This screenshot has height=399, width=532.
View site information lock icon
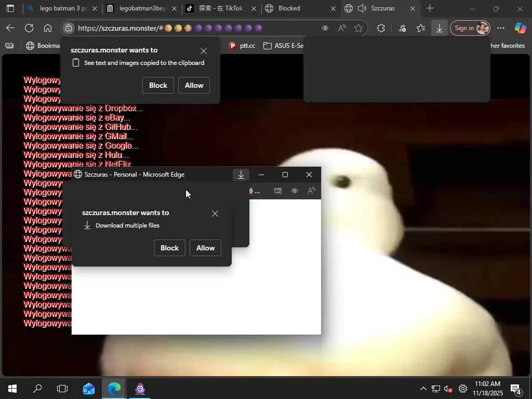69,28
